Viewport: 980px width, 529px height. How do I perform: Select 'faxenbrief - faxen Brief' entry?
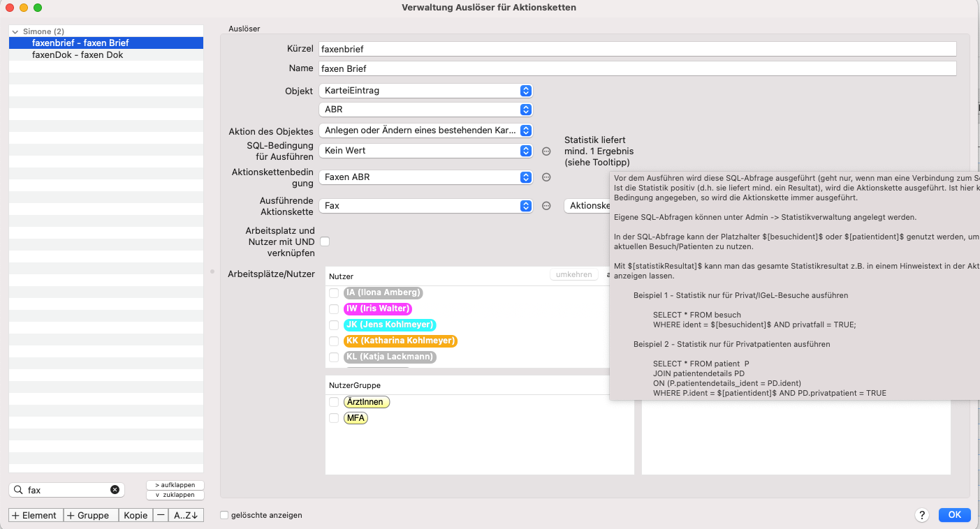pos(106,43)
